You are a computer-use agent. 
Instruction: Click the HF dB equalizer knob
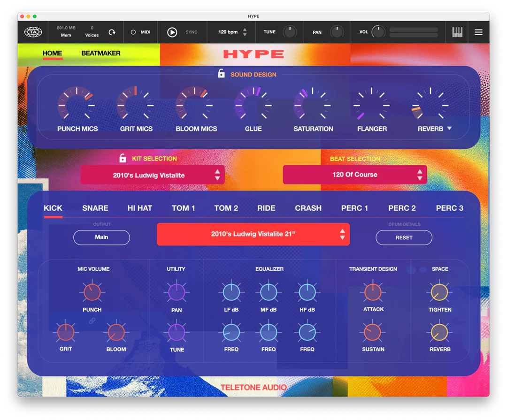[x=307, y=292]
